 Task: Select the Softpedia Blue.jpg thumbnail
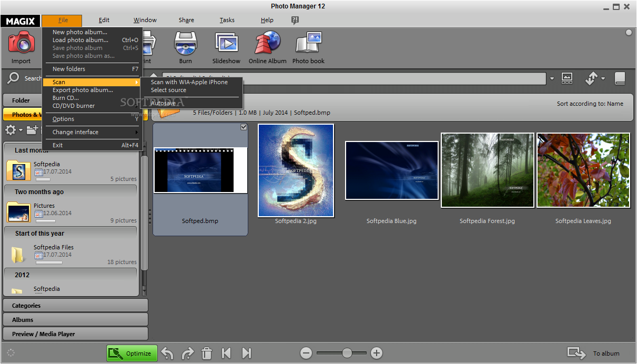[x=391, y=170]
